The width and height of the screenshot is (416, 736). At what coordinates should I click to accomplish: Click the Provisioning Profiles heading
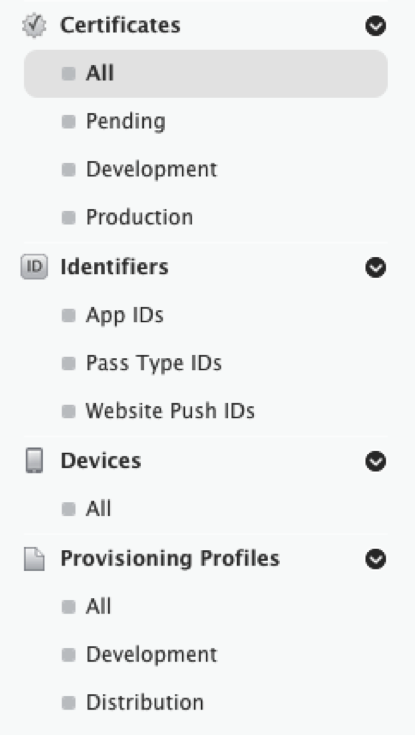170,559
